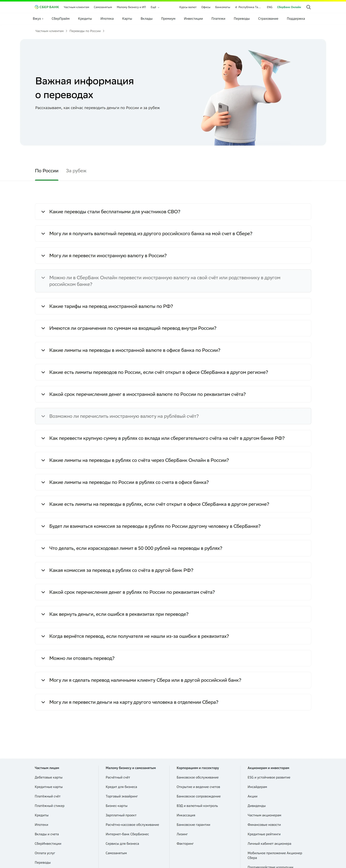346x868 pixels.
Task: Open 'Дебетовые карты' footer link
Action: click(x=49, y=777)
